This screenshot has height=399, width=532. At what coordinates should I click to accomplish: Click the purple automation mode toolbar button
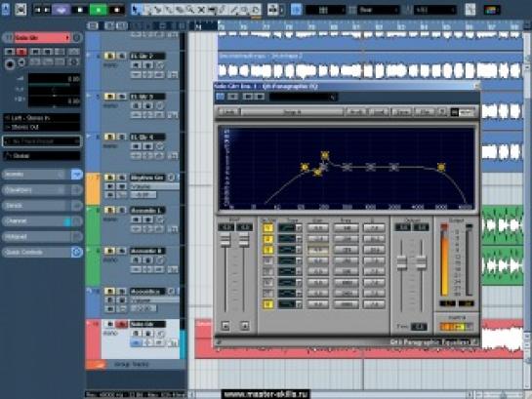coord(61,10)
